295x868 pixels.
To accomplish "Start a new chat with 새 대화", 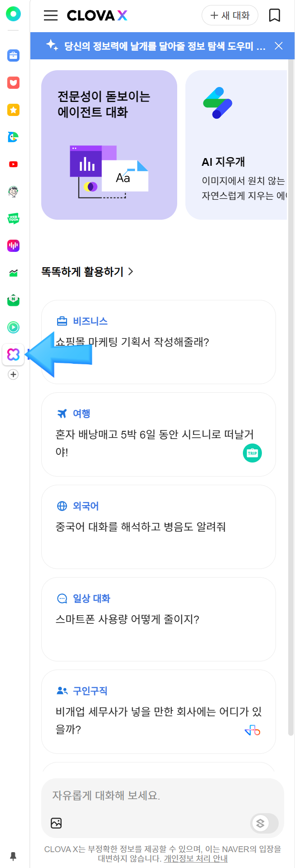I will [230, 15].
